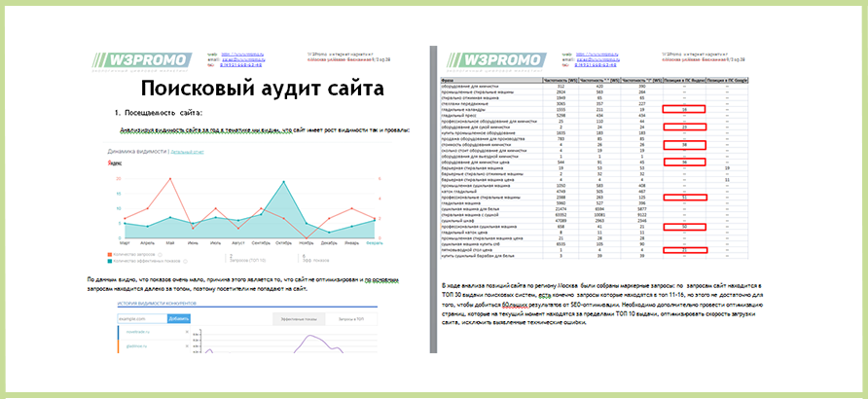Focus the example.com competitor input field
Image resolution: width=868 pixels, height=399 pixels.
click(142, 319)
